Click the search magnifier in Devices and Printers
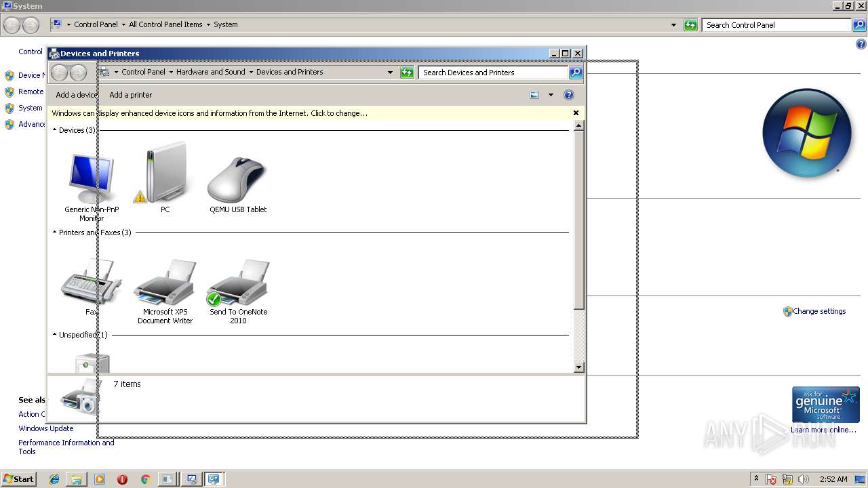 (576, 73)
